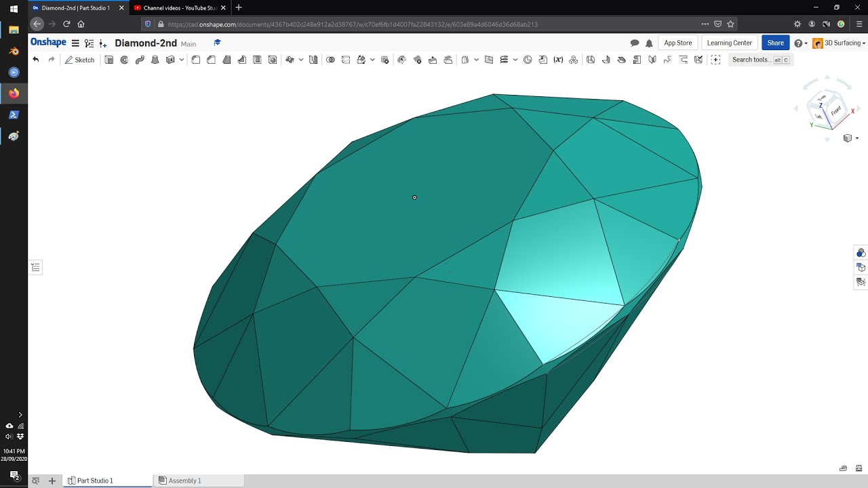Open the Onshape hamburger menu
868x488 pixels.
(x=75, y=43)
